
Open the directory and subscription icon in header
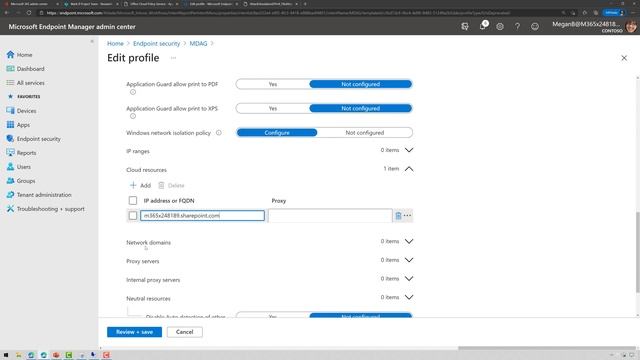pyautogui.click(x=465, y=27)
